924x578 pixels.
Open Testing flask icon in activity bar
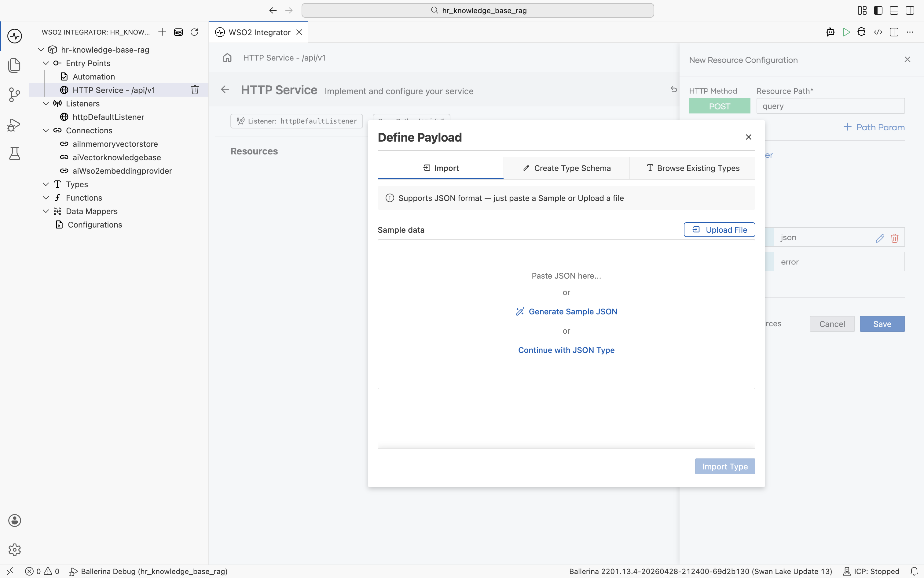click(14, 154)
